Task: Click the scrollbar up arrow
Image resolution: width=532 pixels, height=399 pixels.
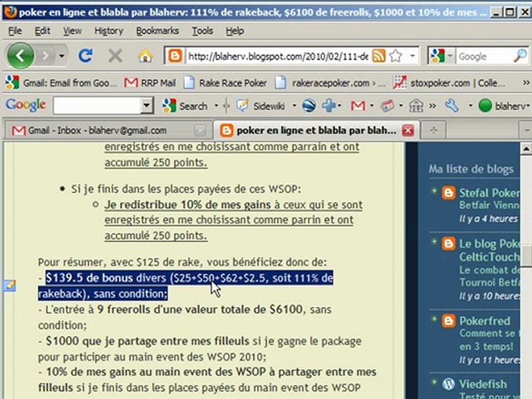Action: tap(526, 149)
